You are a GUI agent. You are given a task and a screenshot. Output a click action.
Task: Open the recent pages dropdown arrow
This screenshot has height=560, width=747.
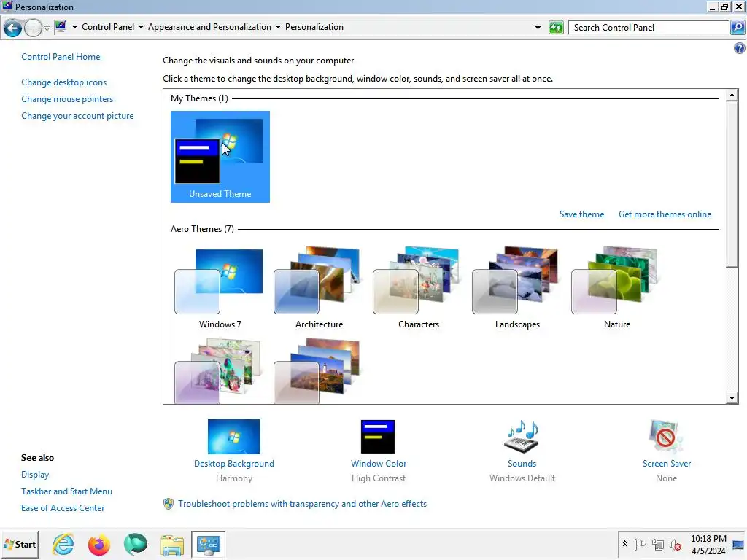[x=47, y=28]
